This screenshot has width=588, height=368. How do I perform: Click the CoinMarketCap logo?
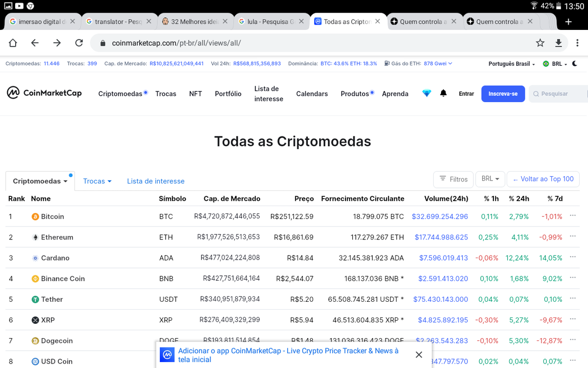pos(44,93)
